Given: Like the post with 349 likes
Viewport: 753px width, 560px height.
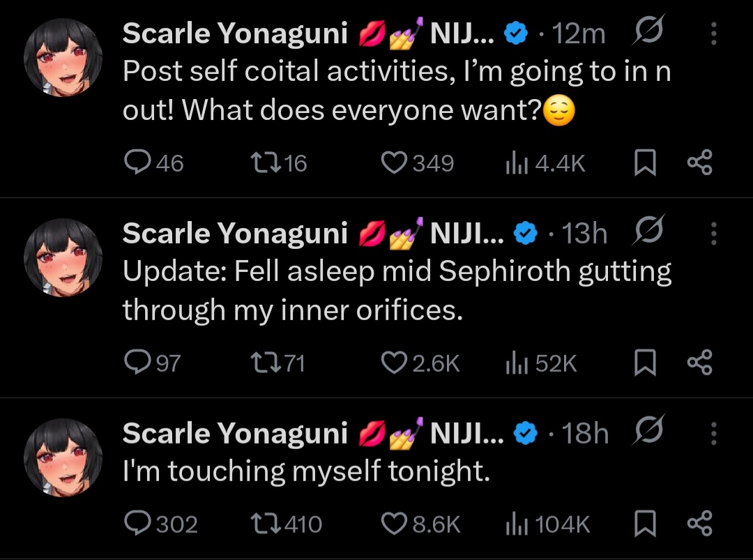Looking at the screenshot, I should (395, 162).
